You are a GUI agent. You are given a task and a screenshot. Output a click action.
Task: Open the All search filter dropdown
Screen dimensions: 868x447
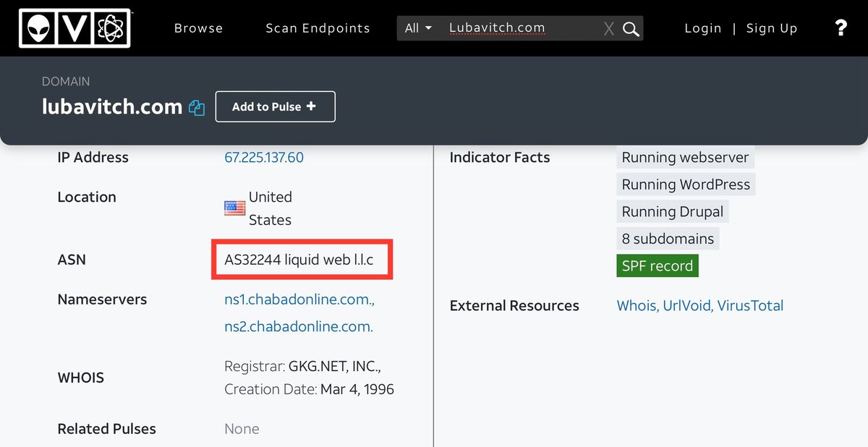click(x=419, y=28)
